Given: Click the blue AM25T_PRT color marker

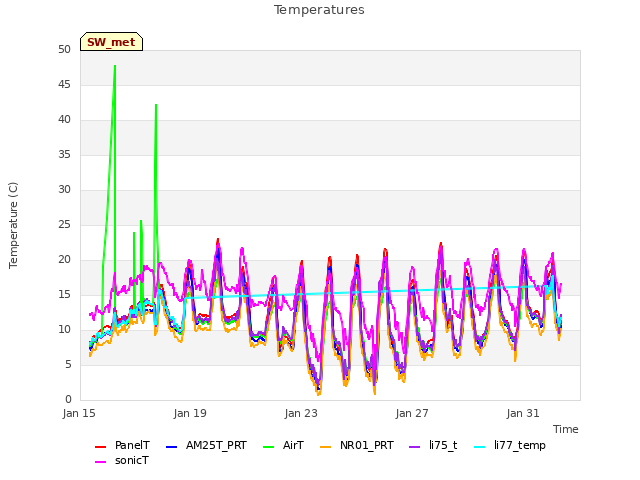Looking at the screenshot, I should [x=171, y=447].
